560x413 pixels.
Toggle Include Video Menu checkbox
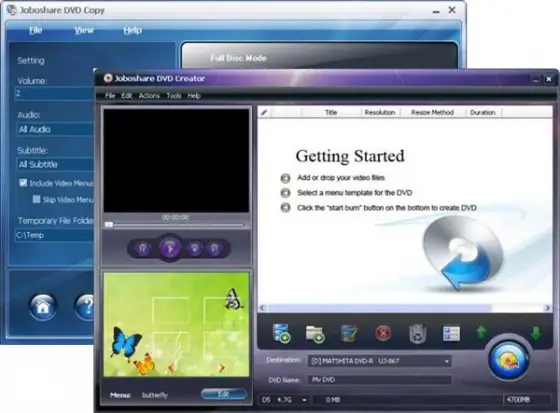point(23,183)
